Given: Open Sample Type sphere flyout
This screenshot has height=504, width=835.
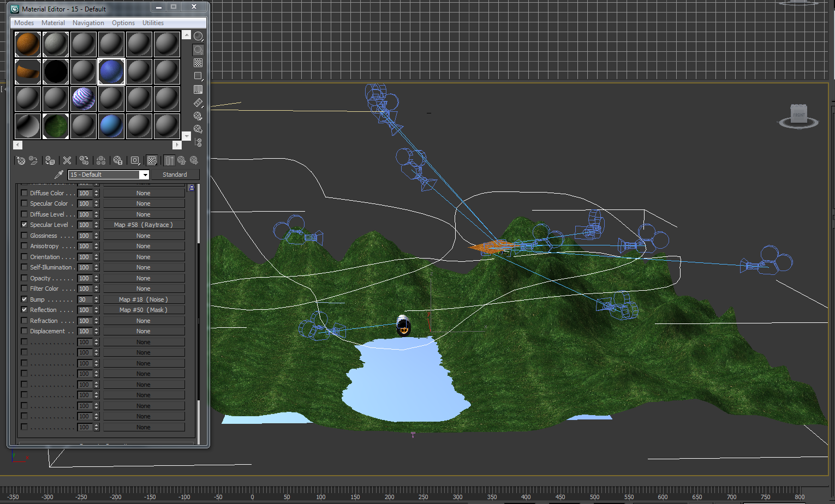Looking at the screenshot, I should 198,37.
